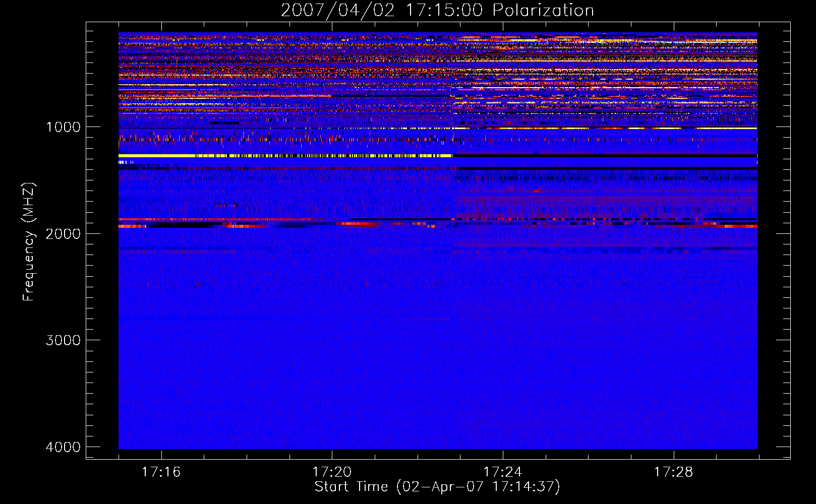Click the 2000 frequency tick label
This screenshot has width=816, height=504.
pyautogui.click(x=63, y=233)
